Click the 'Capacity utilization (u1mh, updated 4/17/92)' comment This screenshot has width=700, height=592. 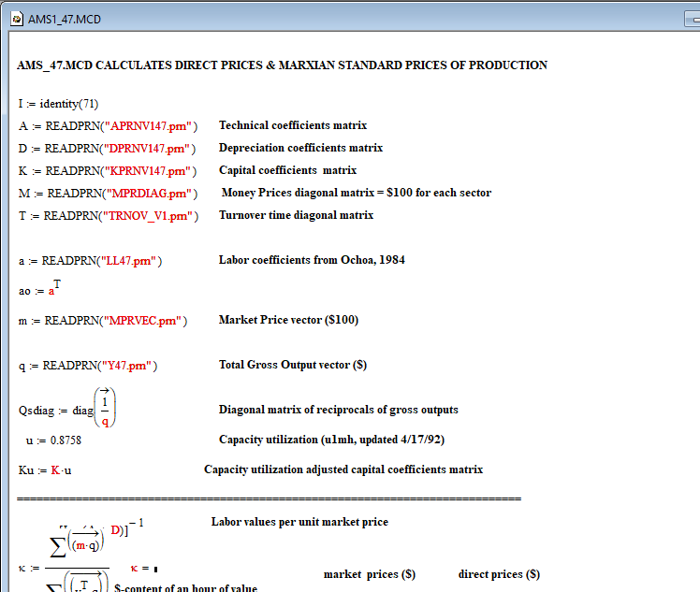point(331,440)
